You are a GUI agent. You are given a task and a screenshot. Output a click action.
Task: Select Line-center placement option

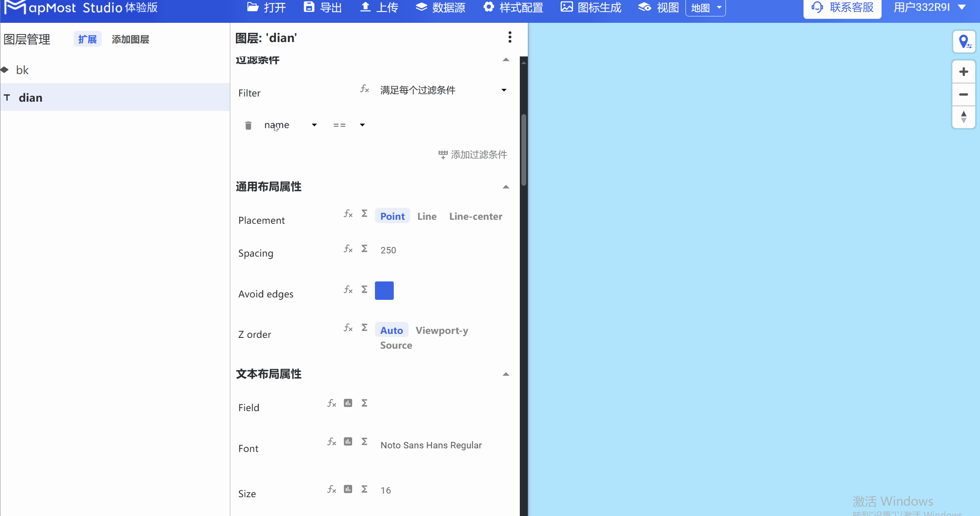(x=475, y=216)
